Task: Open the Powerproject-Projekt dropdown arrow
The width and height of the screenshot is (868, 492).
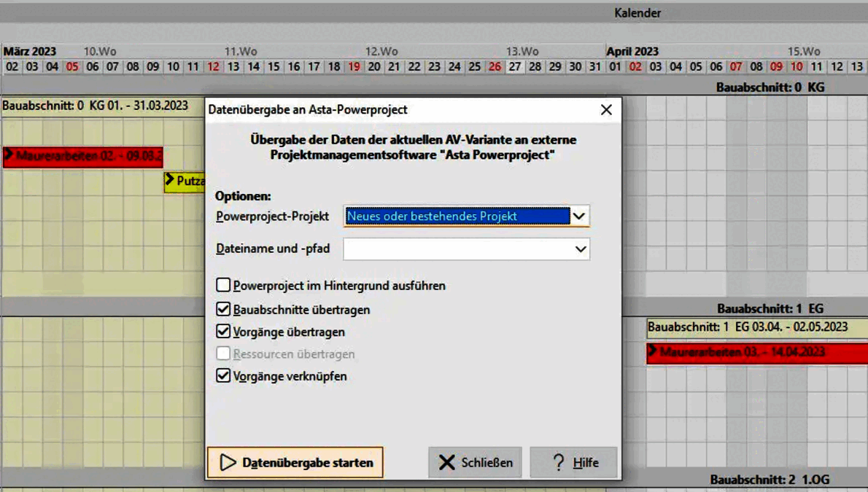Action: click(579, 216)
